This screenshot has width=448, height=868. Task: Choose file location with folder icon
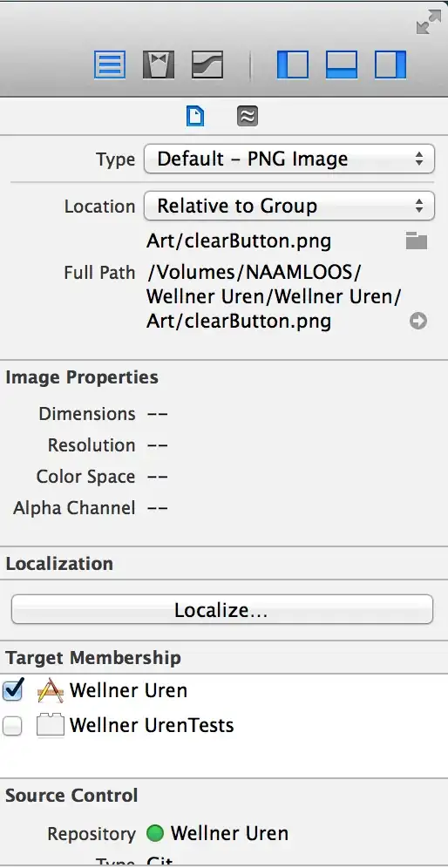(x=417, y=241)
